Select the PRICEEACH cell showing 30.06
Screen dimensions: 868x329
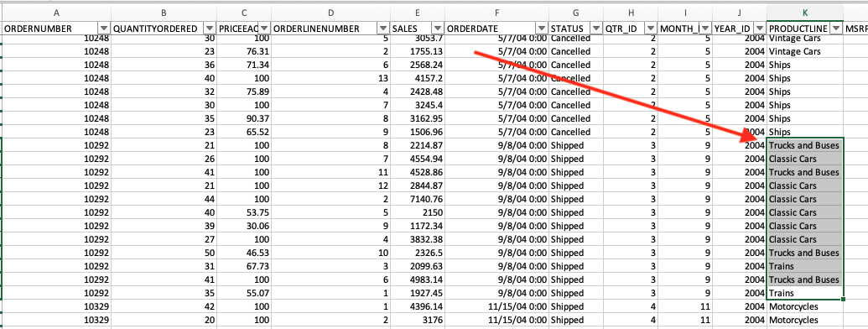pyautogui.click(x=244, y=226)
